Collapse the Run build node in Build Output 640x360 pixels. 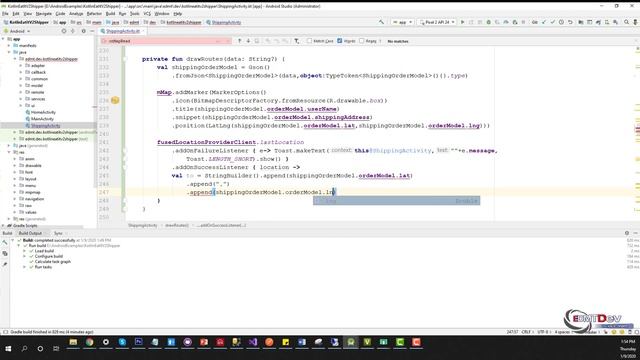pyautogui.click(x=19, y=246)
